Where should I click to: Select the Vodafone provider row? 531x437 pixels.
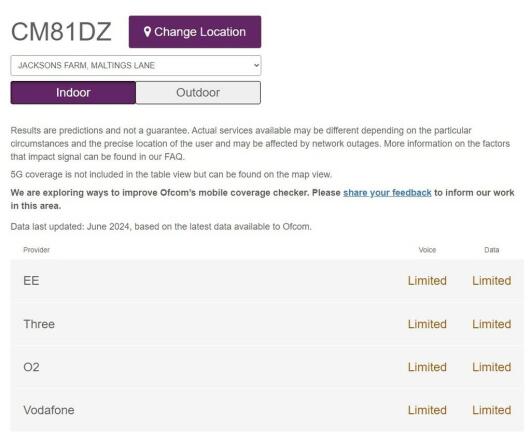pyautogui.click(x=267, y=410)
